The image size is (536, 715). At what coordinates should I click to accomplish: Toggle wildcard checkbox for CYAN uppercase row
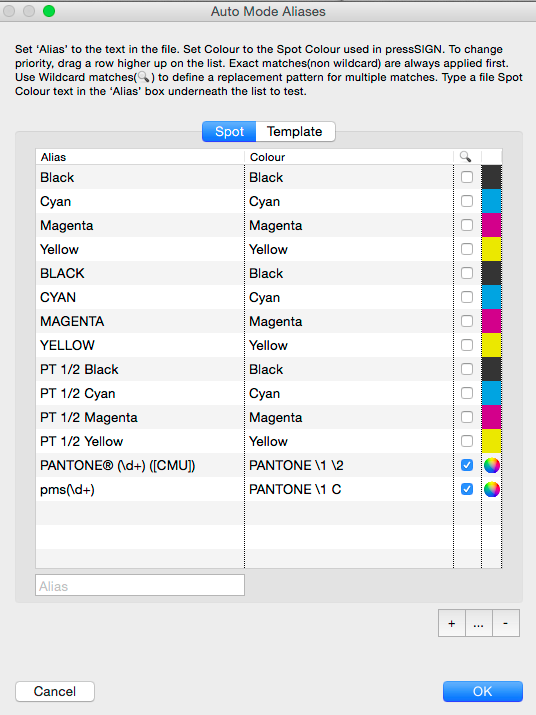tap(467, 297)
